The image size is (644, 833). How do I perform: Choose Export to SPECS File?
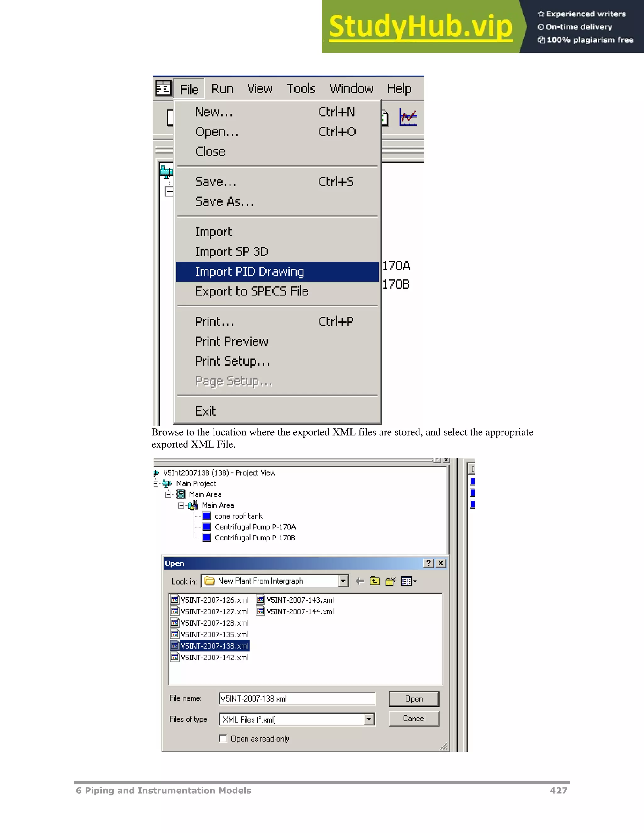[x=277, y=291]
